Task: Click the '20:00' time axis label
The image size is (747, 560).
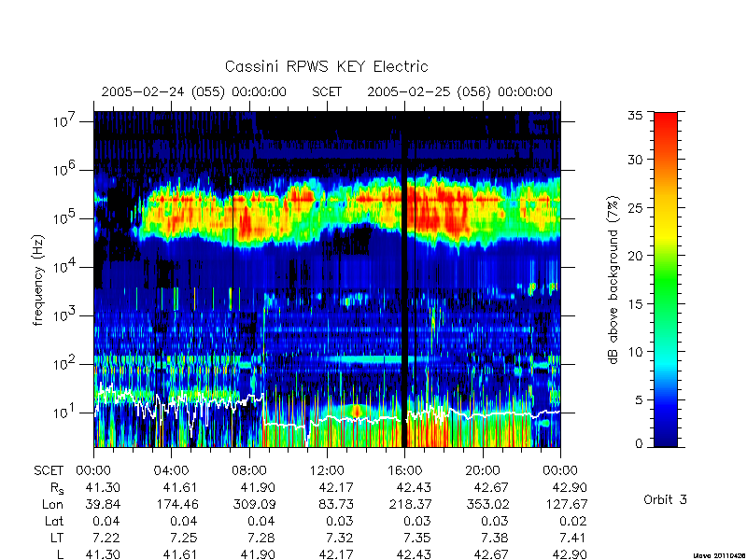Action: (x=483, y=470)
